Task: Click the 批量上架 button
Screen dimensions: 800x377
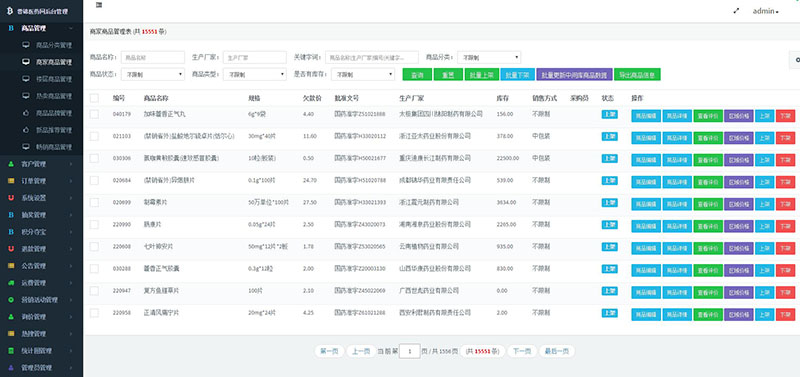Action: (482, 74)
